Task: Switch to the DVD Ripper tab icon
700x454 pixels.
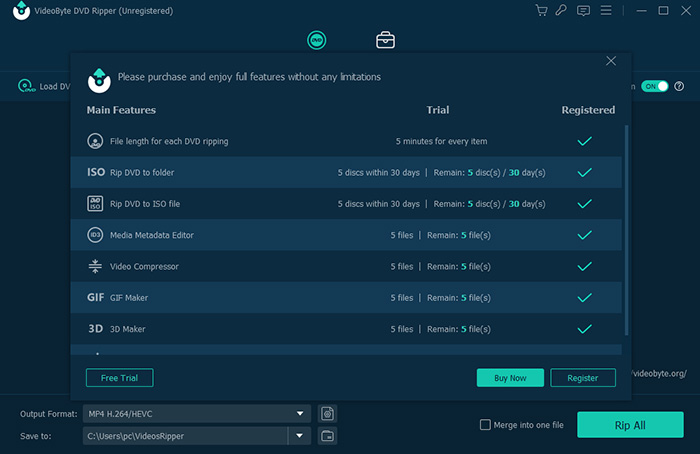Action: (317, 40)
